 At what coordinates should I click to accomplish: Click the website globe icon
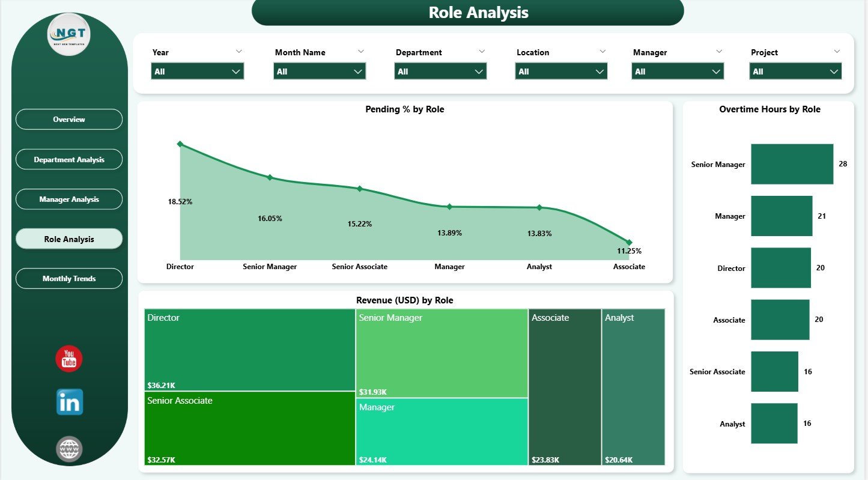[69, 449]
